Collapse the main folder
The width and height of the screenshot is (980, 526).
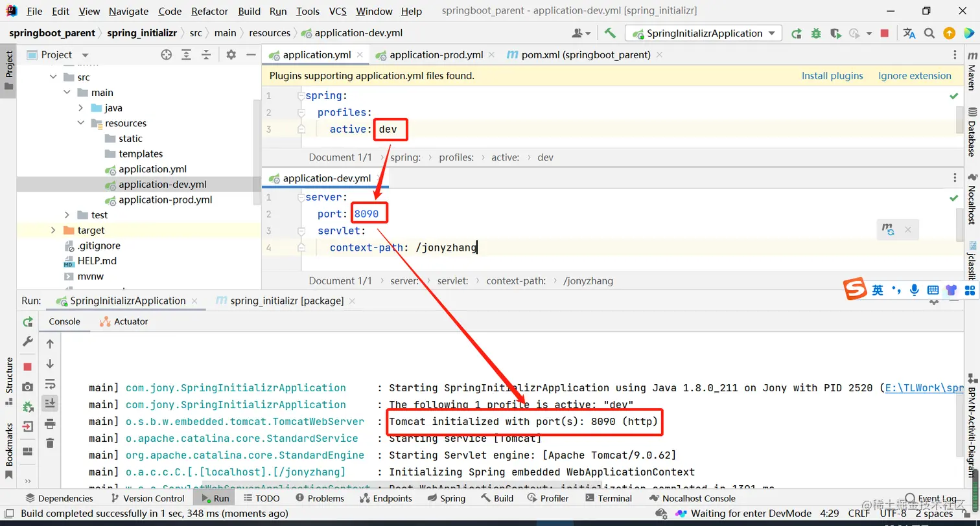[x=67, y=93]
